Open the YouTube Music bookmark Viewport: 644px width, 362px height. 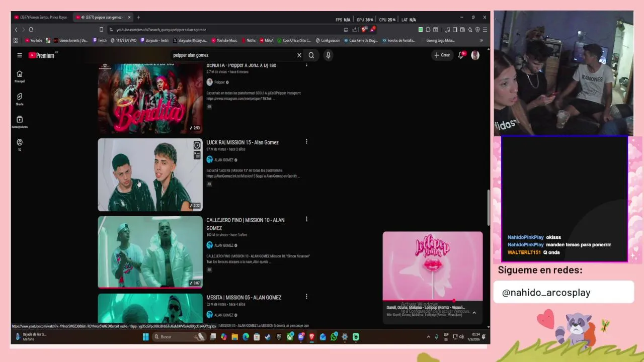point(224,40)
